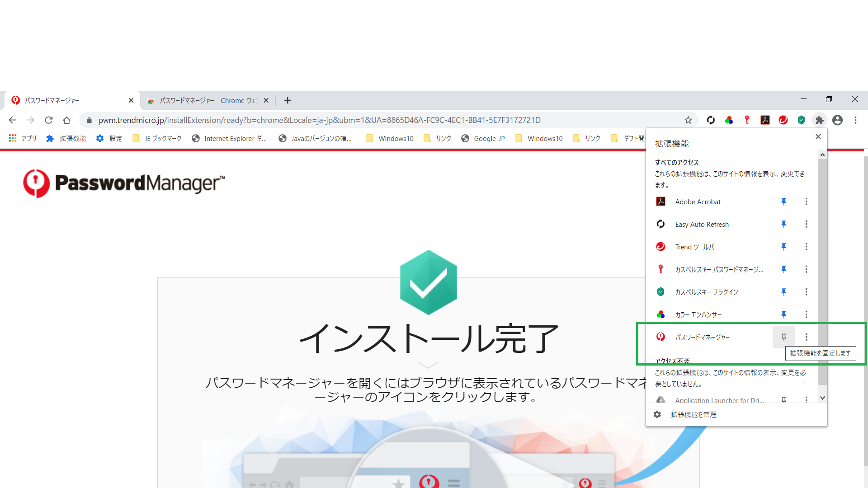
Task: Open Javaのバージョンの確 bookmark
Action: tap(315, 138)
